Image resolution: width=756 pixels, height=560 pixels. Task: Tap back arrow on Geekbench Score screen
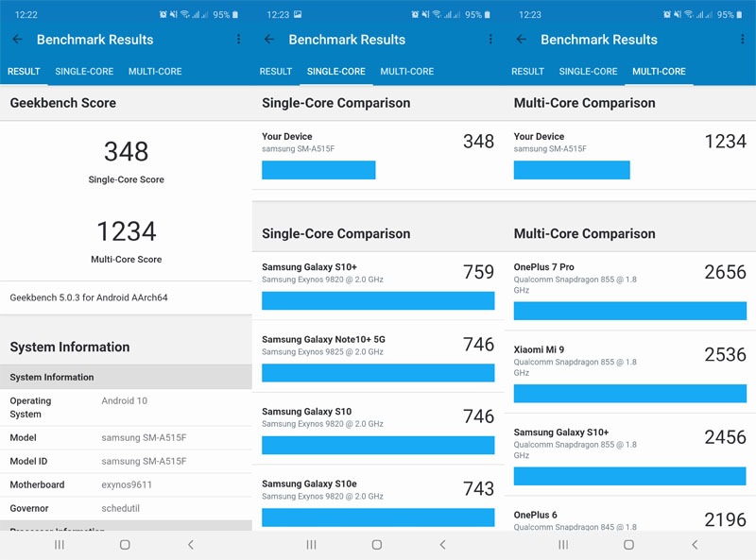click(x=17, y=40)
